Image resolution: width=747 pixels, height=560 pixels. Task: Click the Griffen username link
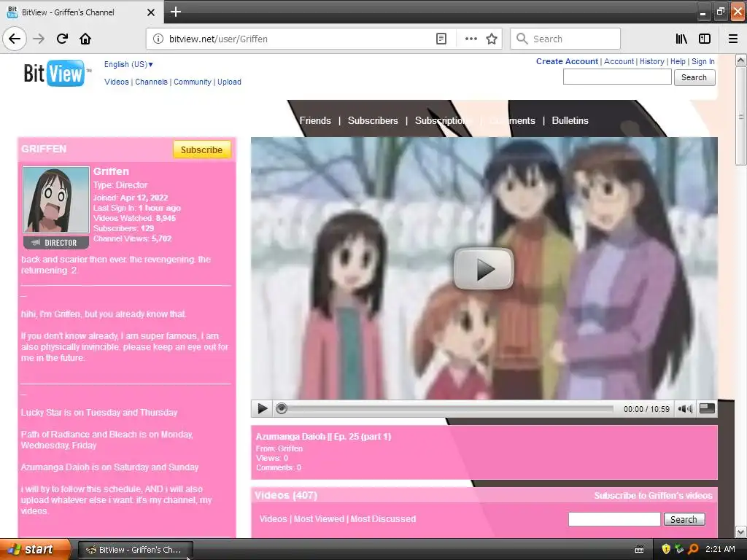click(111, 171)
